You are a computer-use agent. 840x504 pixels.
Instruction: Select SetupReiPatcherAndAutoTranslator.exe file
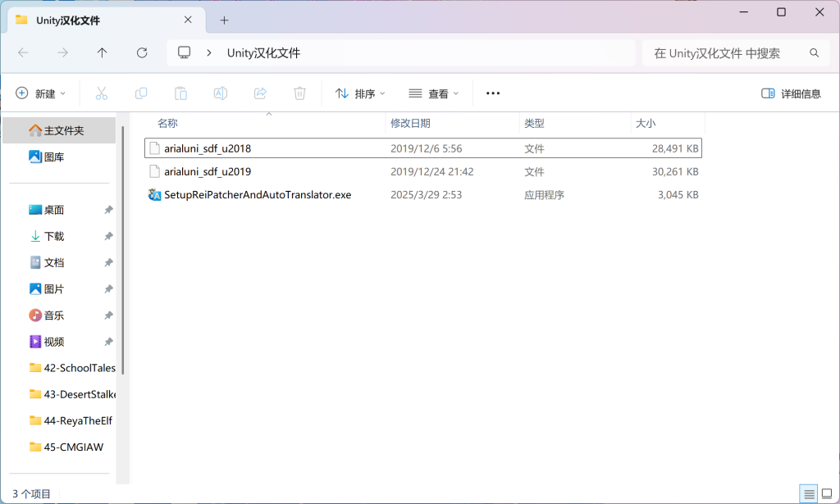[x=257, y=195]
